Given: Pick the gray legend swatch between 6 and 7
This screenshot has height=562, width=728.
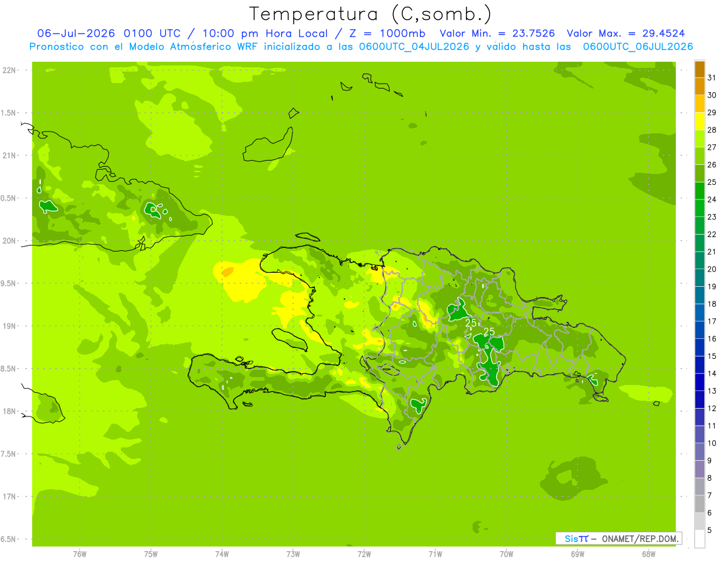Looking at the screenshot, I should tap(699, 504).
